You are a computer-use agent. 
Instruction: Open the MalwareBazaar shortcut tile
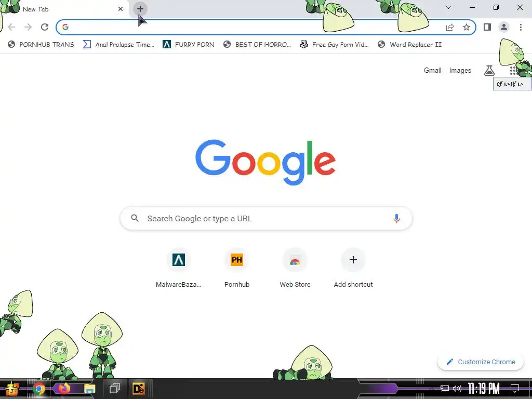[x=179, y=268]
